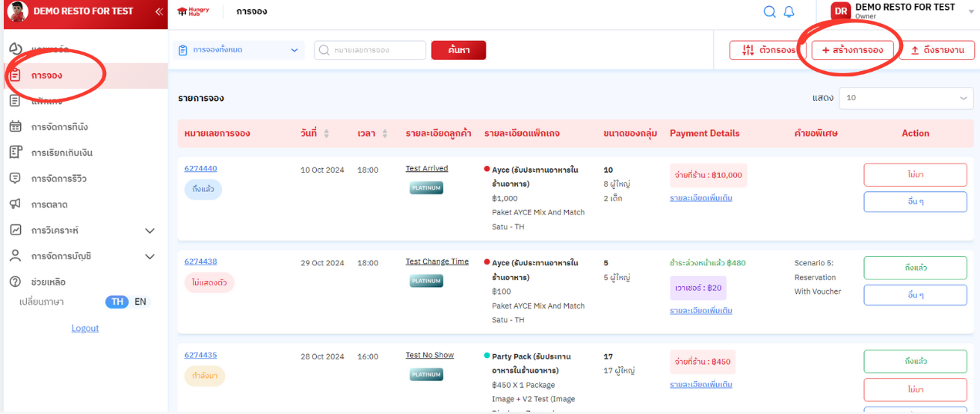Click the การเรียกเก็บเงิน billing icon
980x414 pixels.
pos(16,152)
